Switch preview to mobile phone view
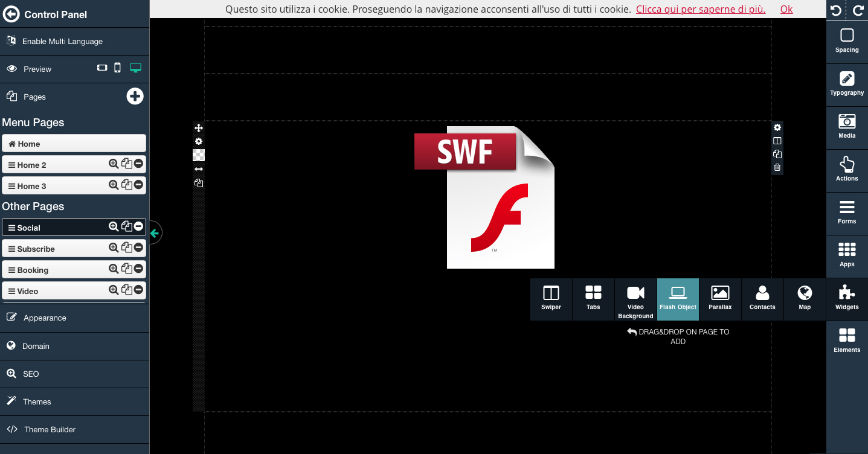 pyautogui.click(x=118, y=68)
